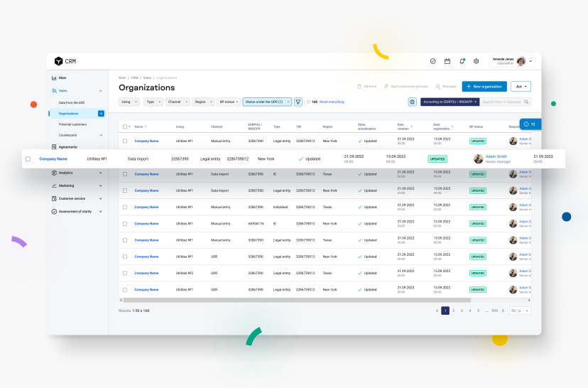Click the plus icon beside Organizations
The image size is (588, 388).
[x=101, y=113]
